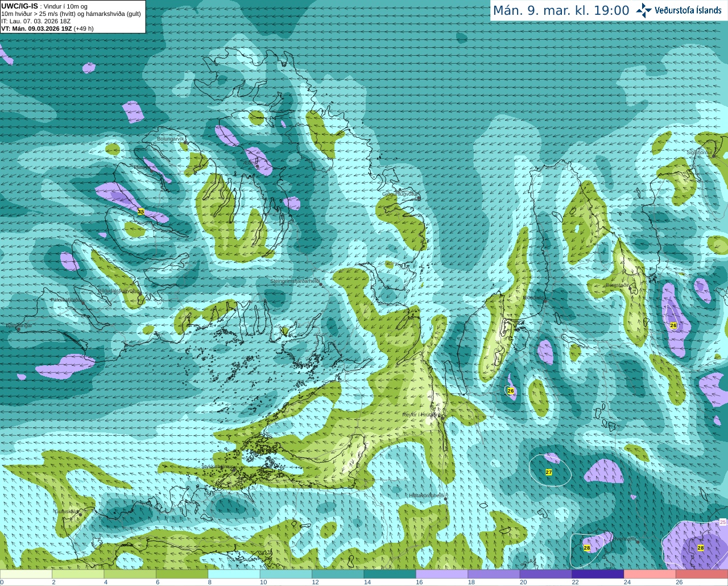Select the 8–10 m/s light cyan legend swatch
Screen dimensions: 728x586
234,574
